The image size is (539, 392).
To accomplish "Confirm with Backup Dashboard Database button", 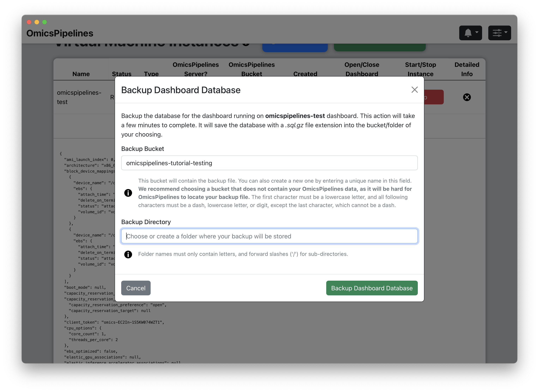I will 372,288.
